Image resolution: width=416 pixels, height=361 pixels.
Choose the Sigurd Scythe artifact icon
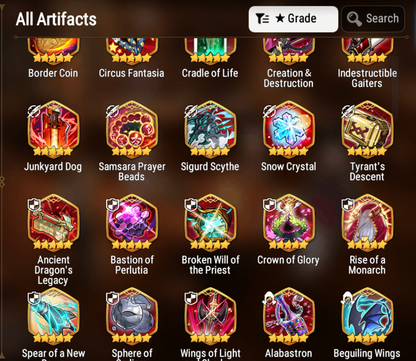[x=210, y=129]
